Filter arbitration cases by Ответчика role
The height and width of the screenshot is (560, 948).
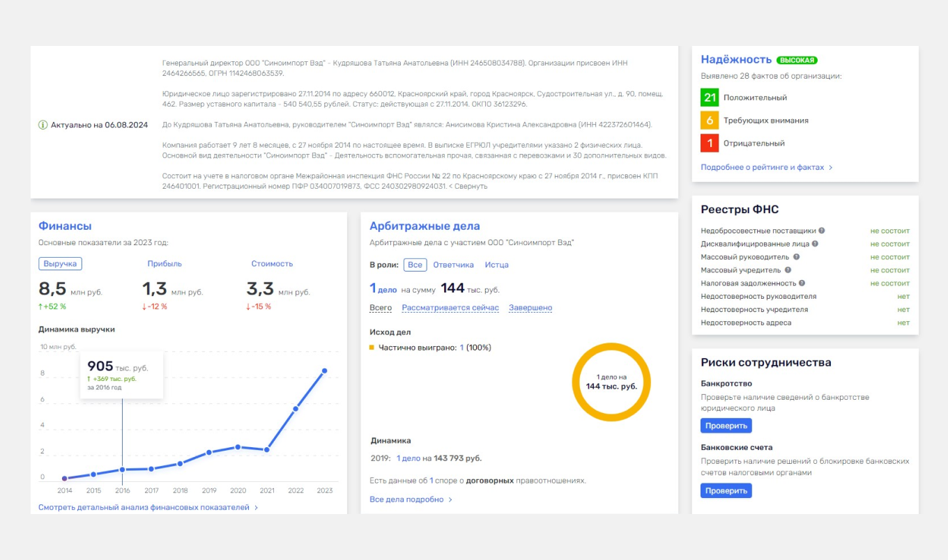[x=453, y=265]
